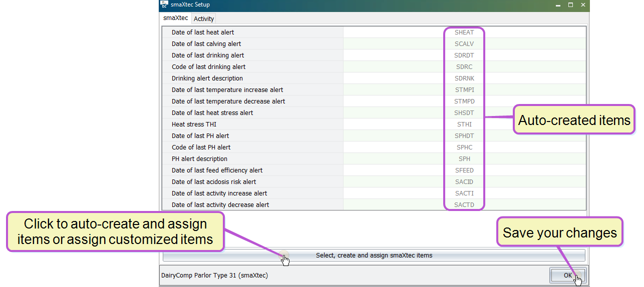The height and width of the screenshot is (287, 644).
Task: Select the SFEED item cell
Action: click(x=464, y=170)
